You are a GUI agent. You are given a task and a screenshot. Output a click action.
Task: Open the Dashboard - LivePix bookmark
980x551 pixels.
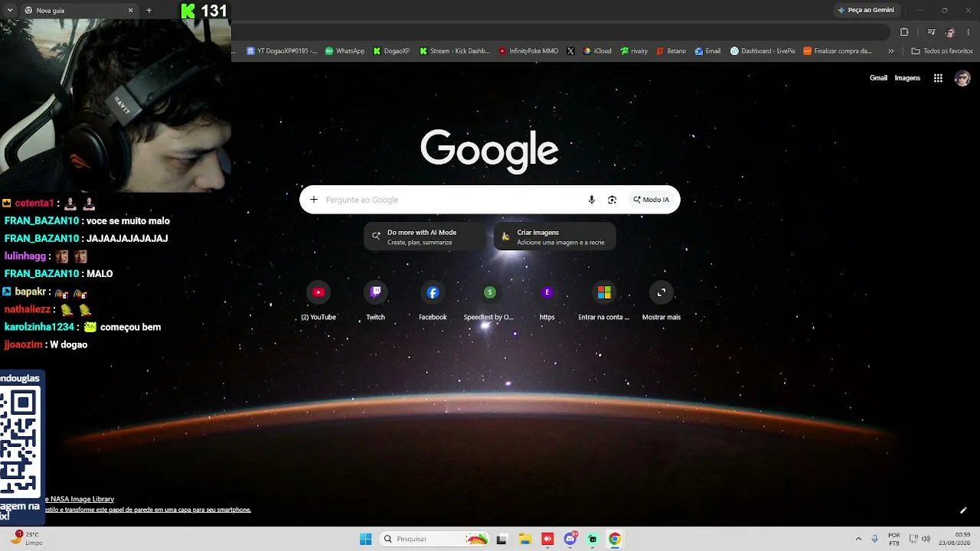point(763,51)
